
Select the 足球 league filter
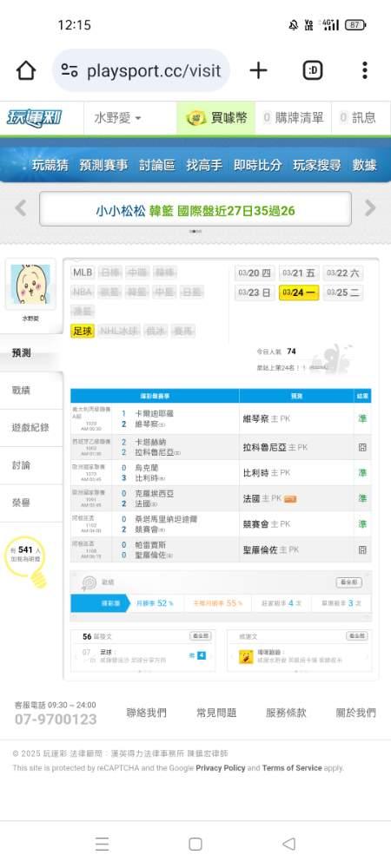(83, 331)
